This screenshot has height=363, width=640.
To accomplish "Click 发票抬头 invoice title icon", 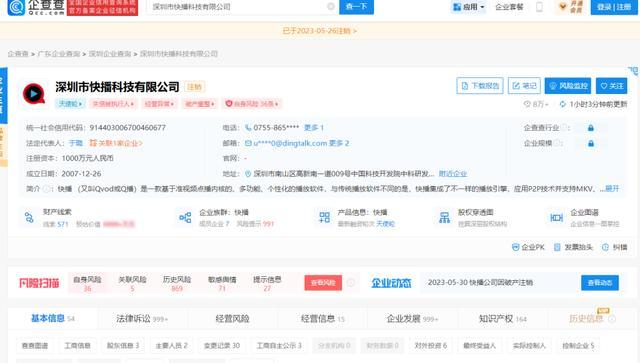I will (x=557, y=247).
